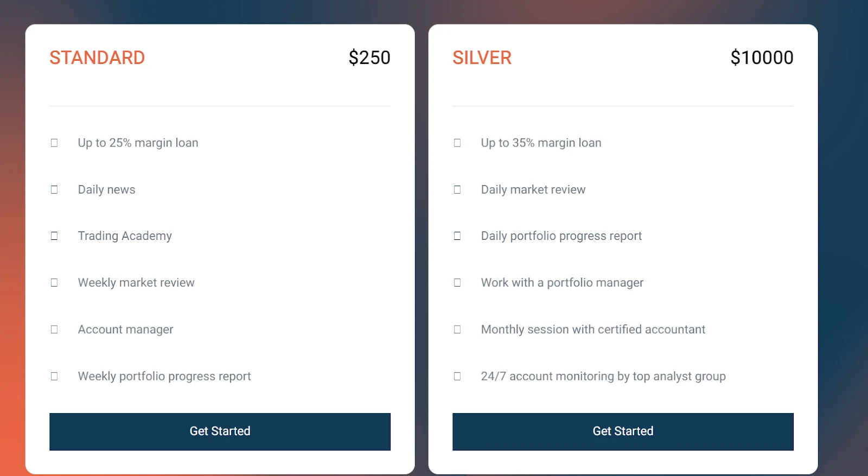Screen dimensions: 868x476
Task: Click the Trading Academy feature text
Action: tap(125, 236)
